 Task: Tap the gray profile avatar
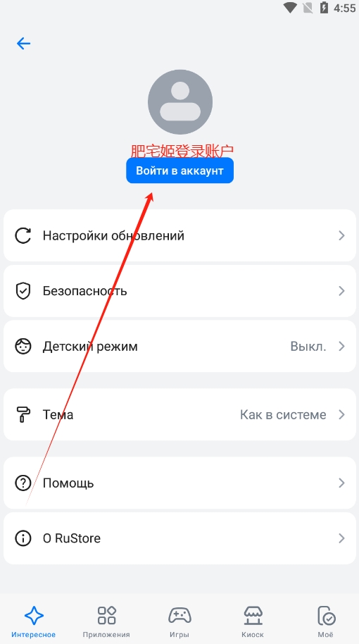coord(179,102)
